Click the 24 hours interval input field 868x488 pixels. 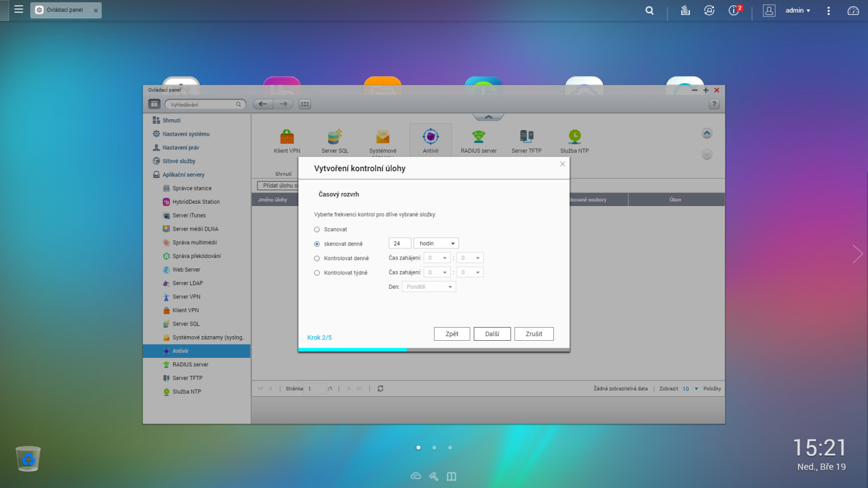(400, 244)
